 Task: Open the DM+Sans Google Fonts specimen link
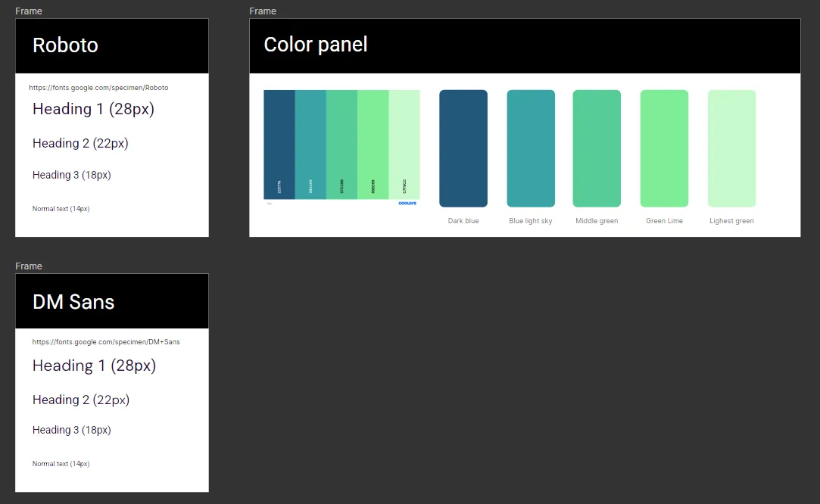[106, 342]
